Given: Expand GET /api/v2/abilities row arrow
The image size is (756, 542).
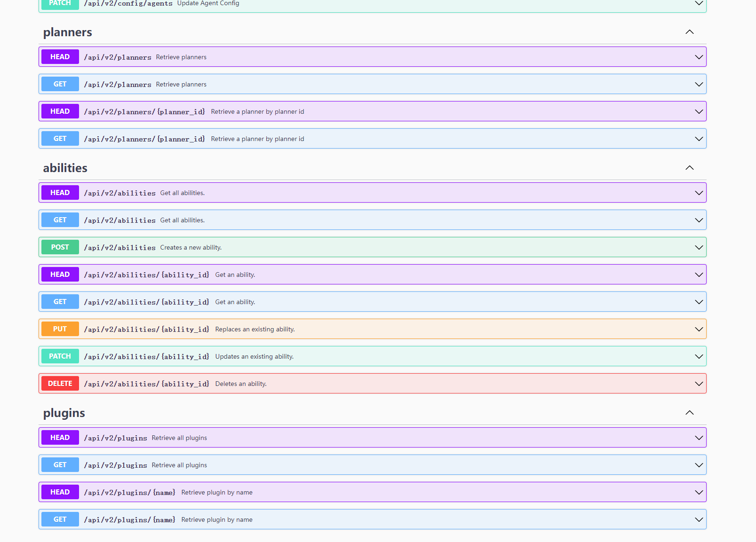Looking at the screenshot, I should click(x=699, y=220).
